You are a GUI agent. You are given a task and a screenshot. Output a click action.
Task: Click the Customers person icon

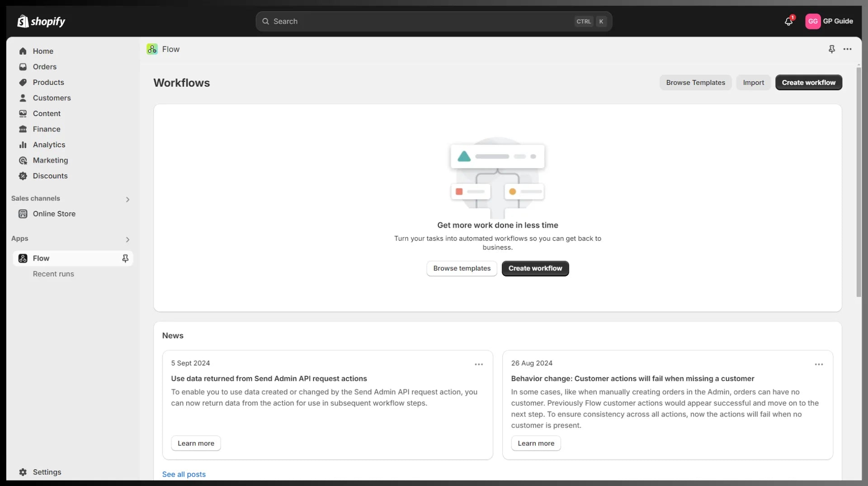(23, 98)
